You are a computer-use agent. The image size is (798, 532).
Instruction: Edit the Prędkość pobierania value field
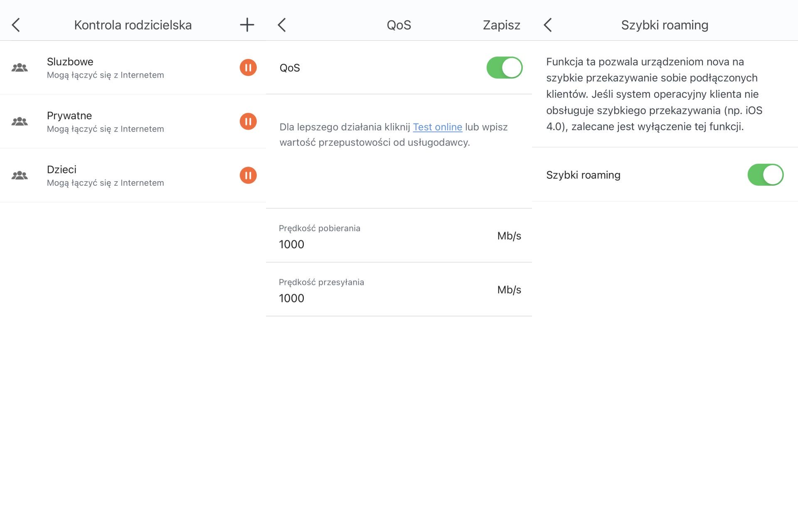coord(399,236)
